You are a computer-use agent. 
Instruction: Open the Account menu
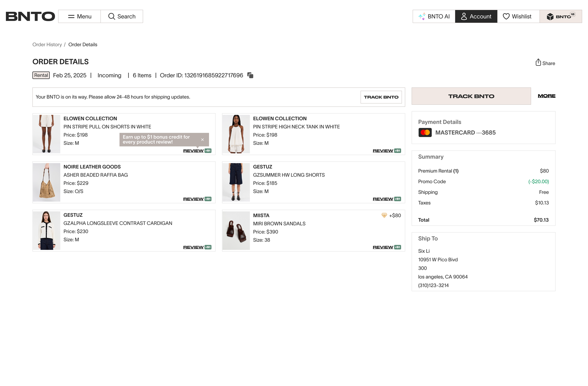[x=476, y=16]
